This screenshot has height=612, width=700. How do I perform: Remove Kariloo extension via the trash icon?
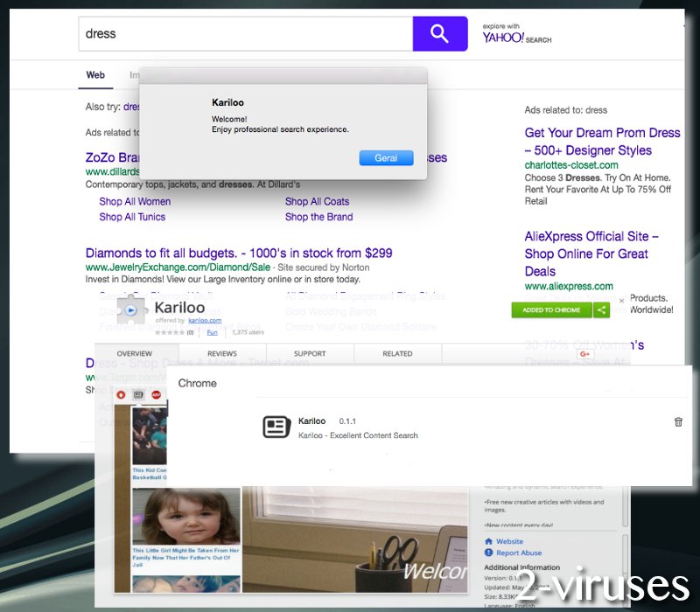pos(678,421)
